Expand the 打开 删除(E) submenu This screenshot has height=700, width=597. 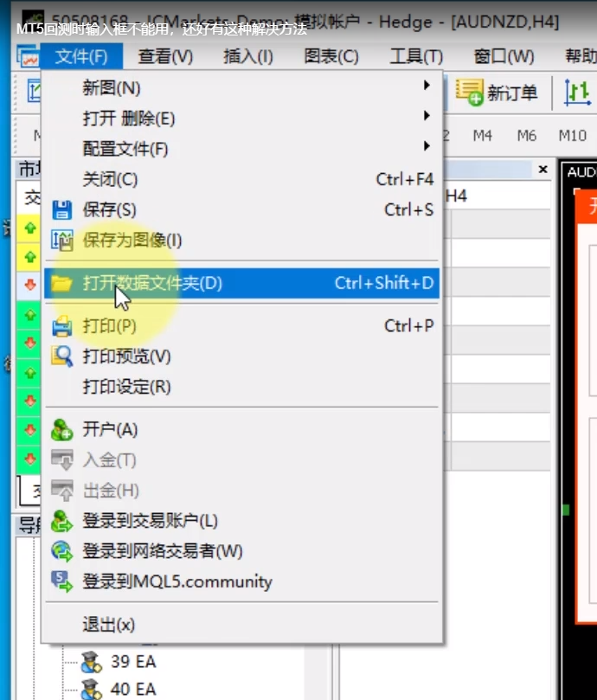241,119
